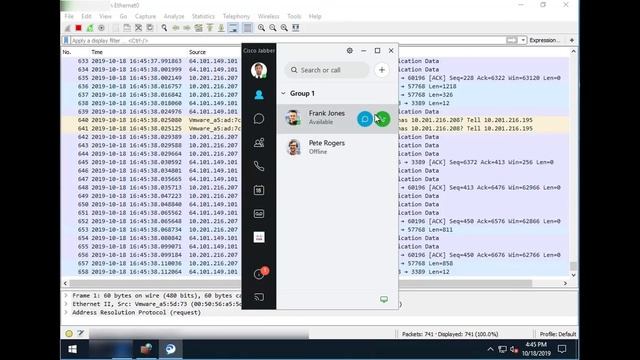Toggle colorize packet list button
The width and height of the screenshot is (640, 360).
pyautogui.click(x=247, y=28)
